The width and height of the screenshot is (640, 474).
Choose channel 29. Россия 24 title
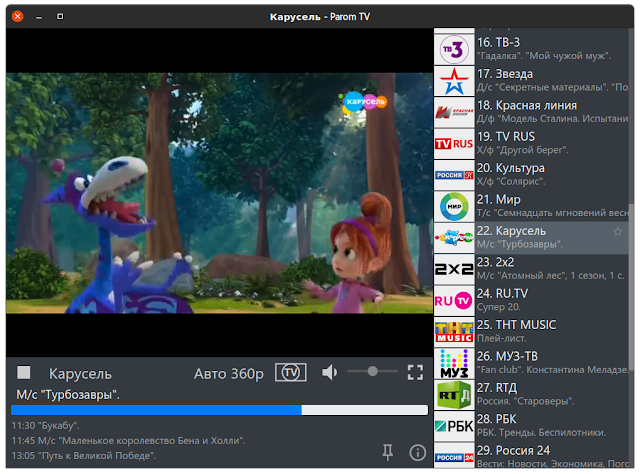(x=513, y=450)
